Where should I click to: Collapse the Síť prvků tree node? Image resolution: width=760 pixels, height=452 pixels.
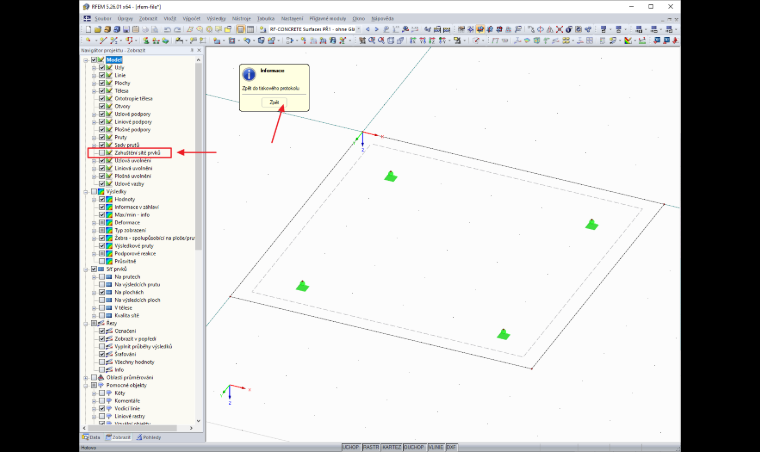86,269
